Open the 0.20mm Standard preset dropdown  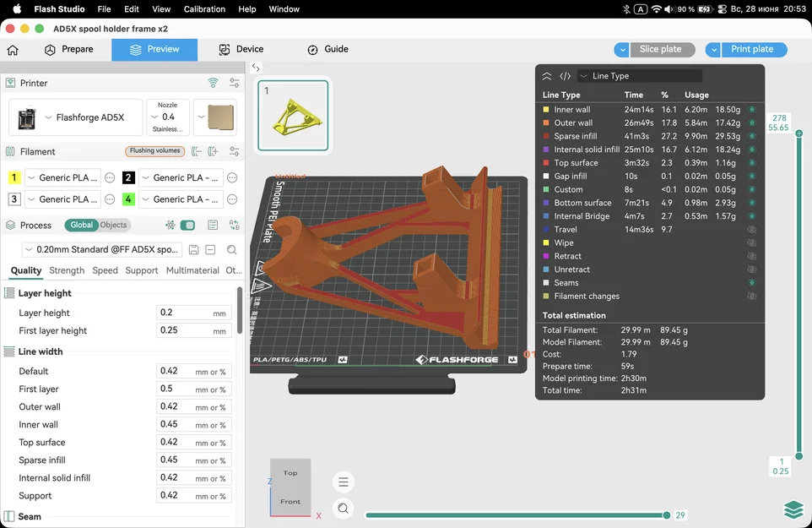point(102,250)
